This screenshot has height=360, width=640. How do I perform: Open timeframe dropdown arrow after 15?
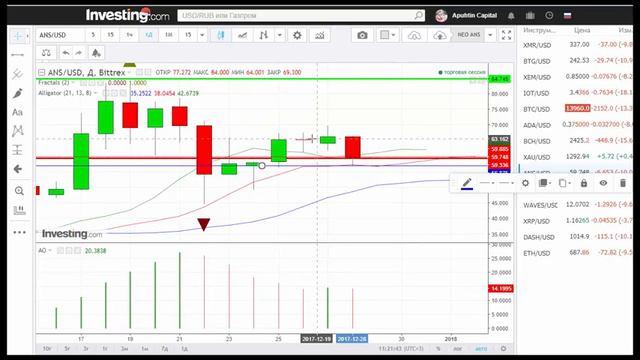coord(202,35)
